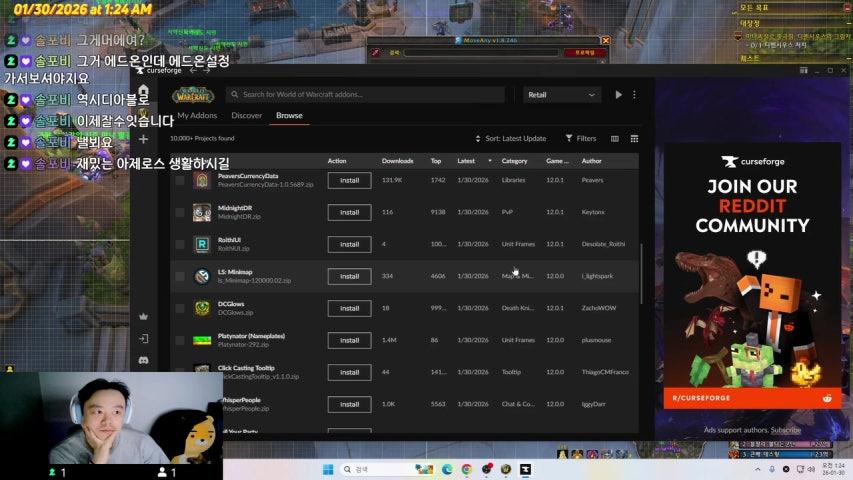Viewport: 853px width, 480px height.
Task: Click the Unit Frames category of RoithiUI
Action: (x=518, y=244)
